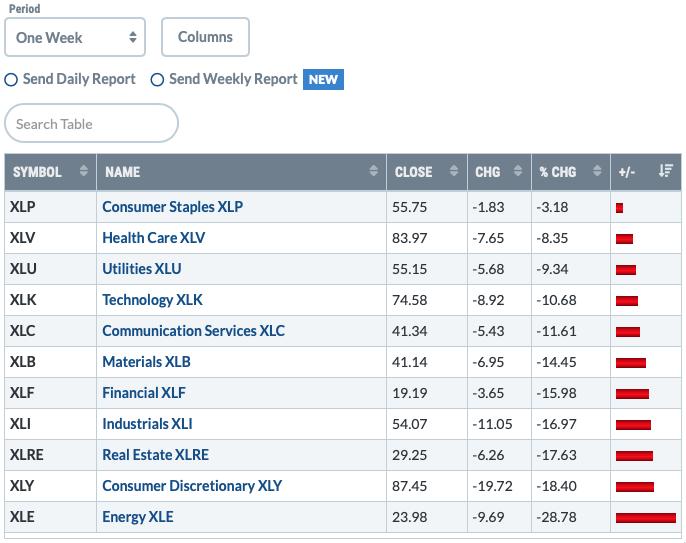Screen dimensions: 686x543
Task: Select Send Daily Report radio button
Action: 11,80
